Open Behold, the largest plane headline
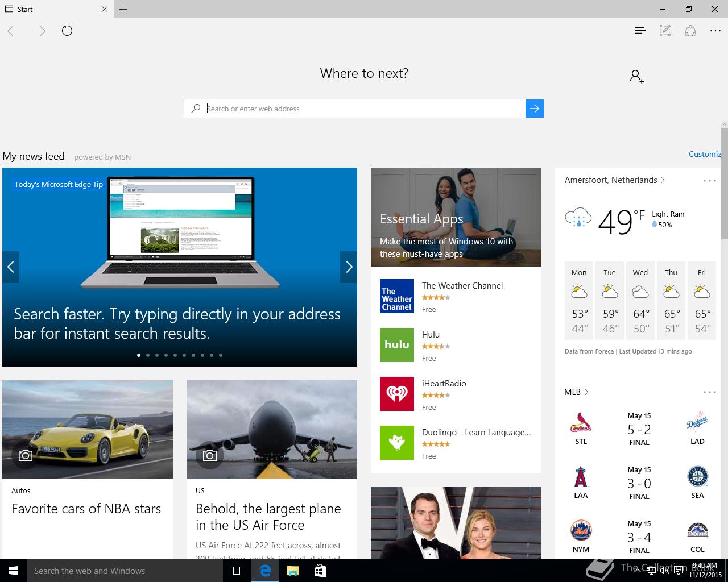728x582 pixels. (268, 517)
